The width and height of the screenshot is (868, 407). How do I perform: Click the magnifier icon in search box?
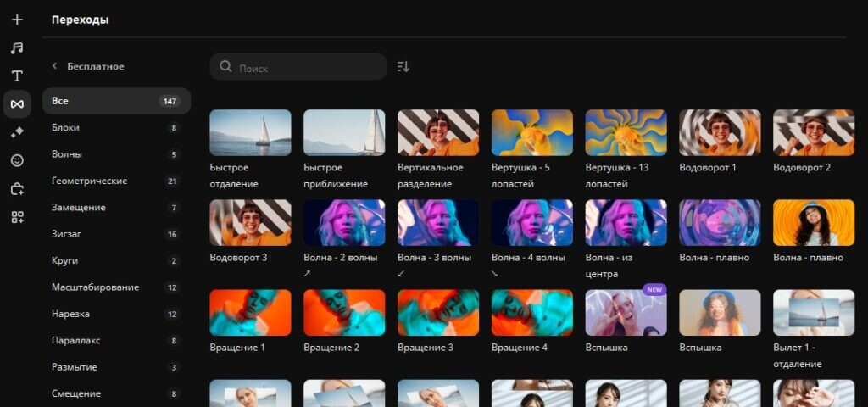tap(225, 66)
